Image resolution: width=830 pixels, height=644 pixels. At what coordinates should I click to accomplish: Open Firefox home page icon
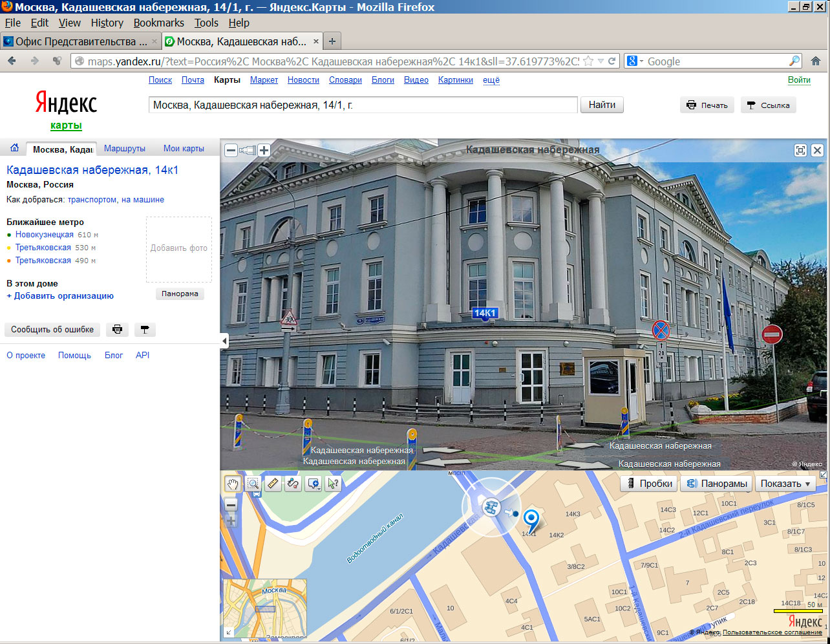tap(816, 61)
